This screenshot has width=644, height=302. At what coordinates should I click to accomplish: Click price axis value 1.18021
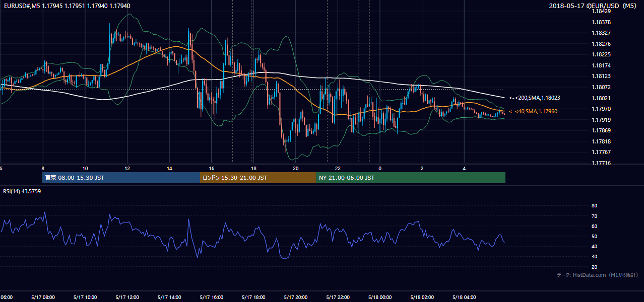tap(602, 98)
